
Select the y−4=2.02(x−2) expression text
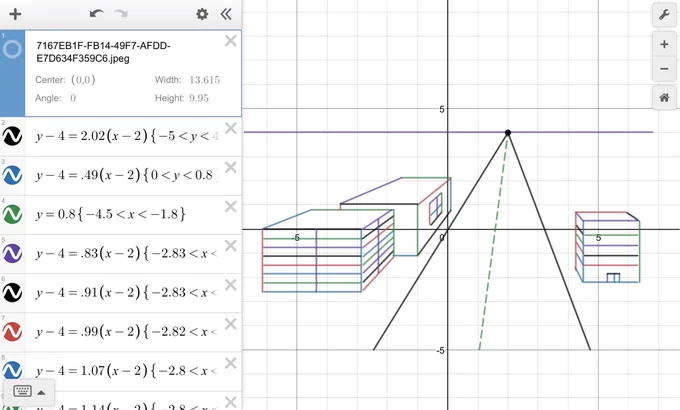click(x=127, y=136)
